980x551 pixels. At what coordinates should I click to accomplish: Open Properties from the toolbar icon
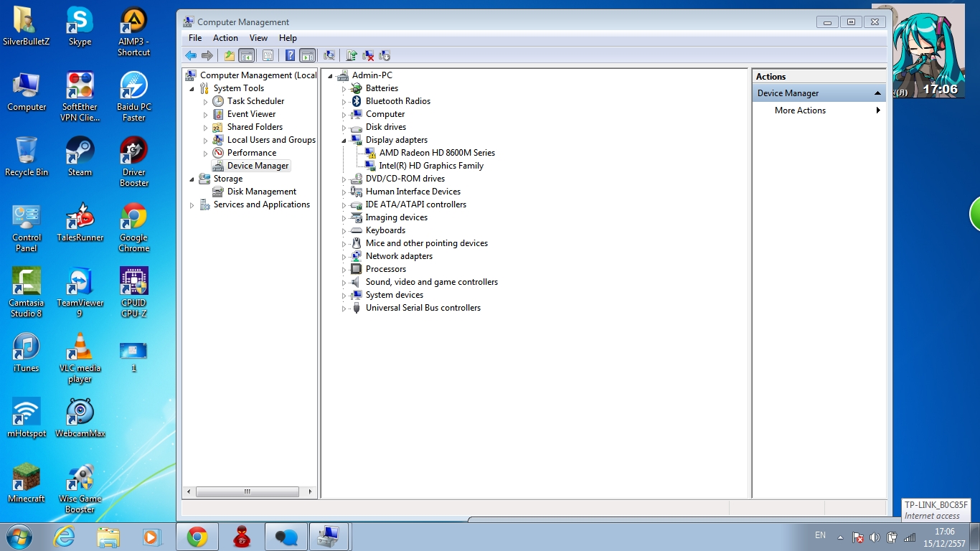[x=268, y=55]
